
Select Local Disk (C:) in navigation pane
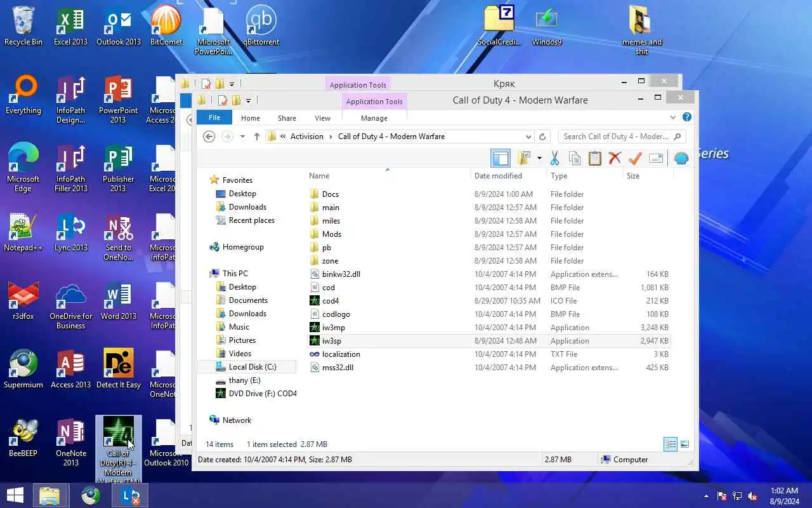tap(252, 367)
